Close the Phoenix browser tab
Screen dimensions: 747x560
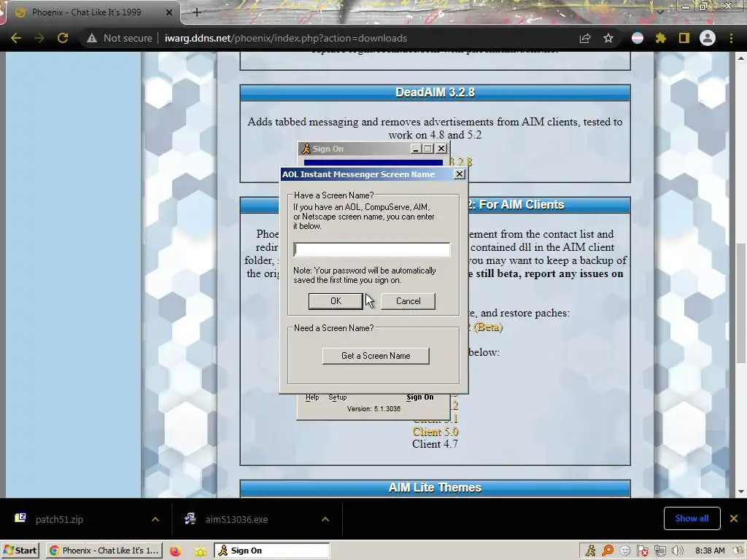[x=169, y=12]
